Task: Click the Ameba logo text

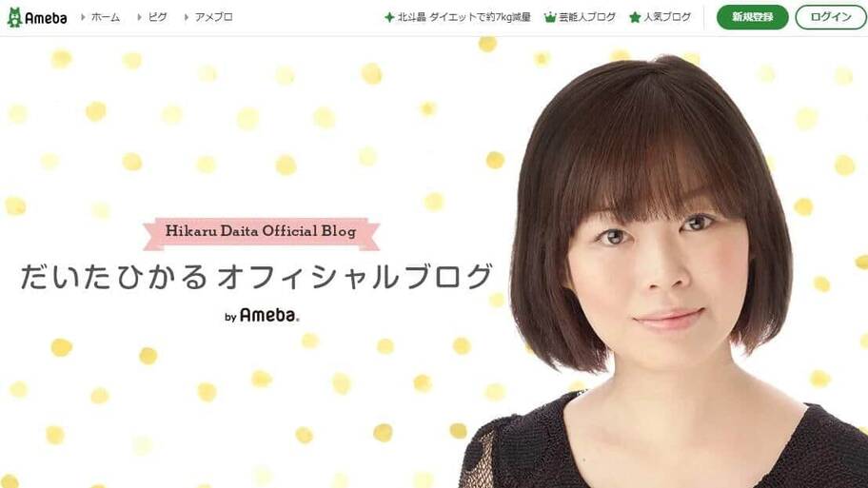Action: click(46, 18)
